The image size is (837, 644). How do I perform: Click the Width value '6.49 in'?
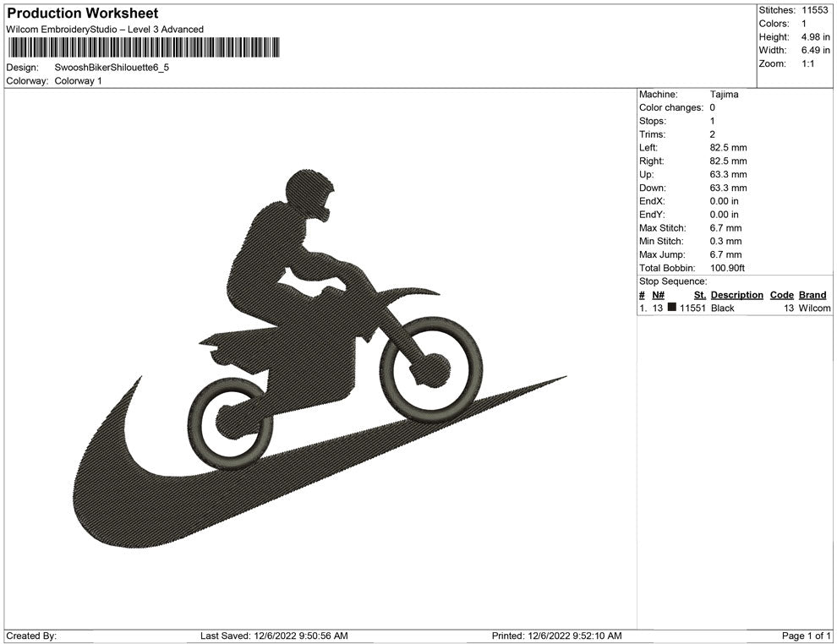click(815, 50)
